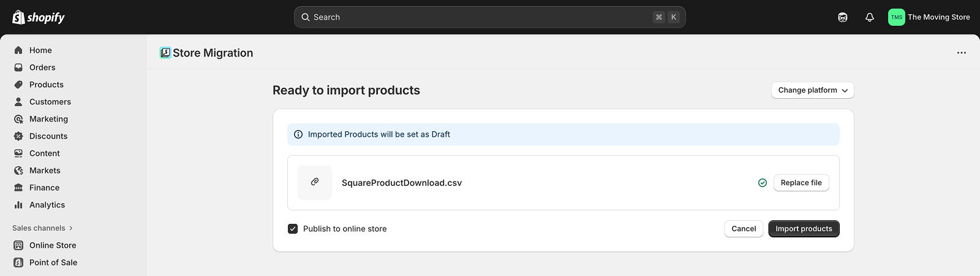Screen dimensions: 980x276
Task: Click the Discounts badge icon
Action: tap(18, 136)
